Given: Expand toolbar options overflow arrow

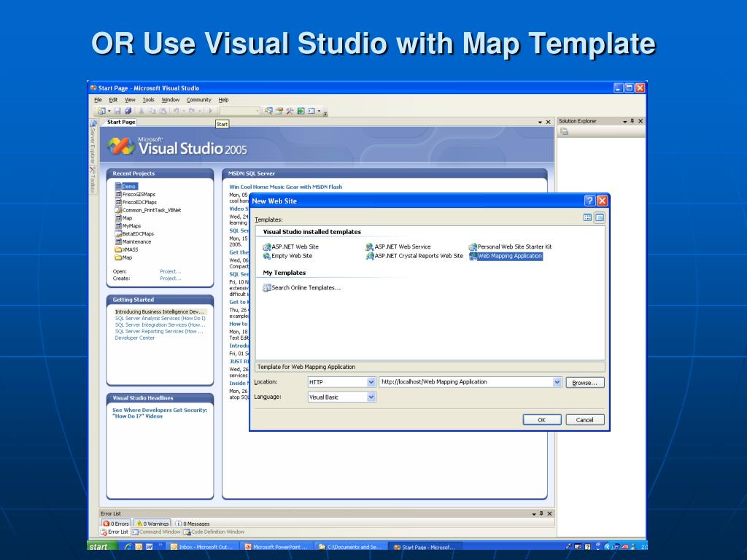Looking at the screenshot, I should pos(325,113).
